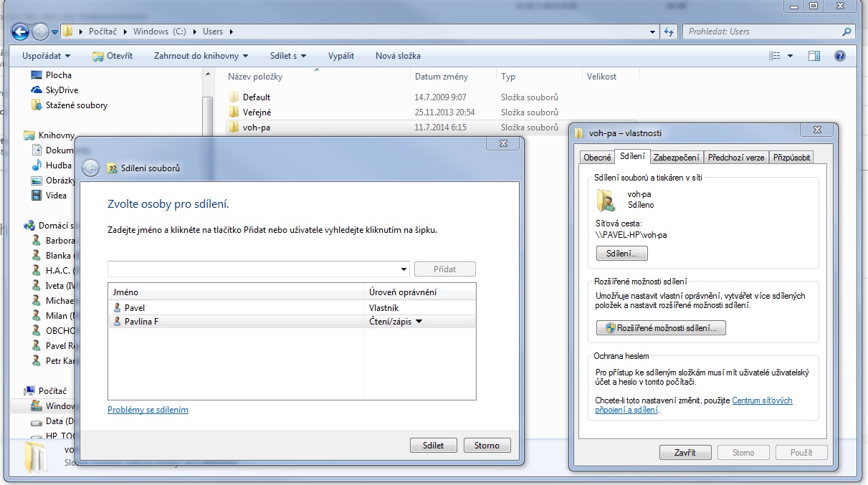Click the change view icon in toolbar
This screenshot has height=485, width=868.
pyautogui.click(x=774, y=56)
